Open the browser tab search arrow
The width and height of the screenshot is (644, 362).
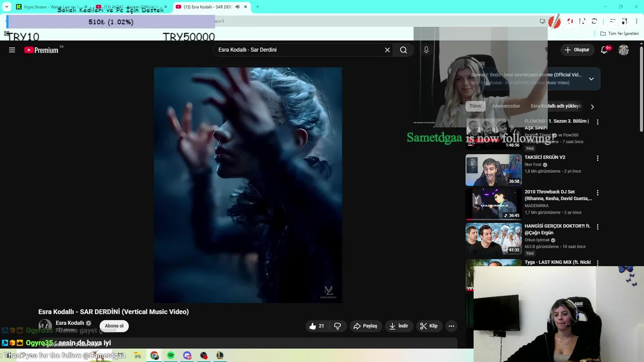(7, 7)
